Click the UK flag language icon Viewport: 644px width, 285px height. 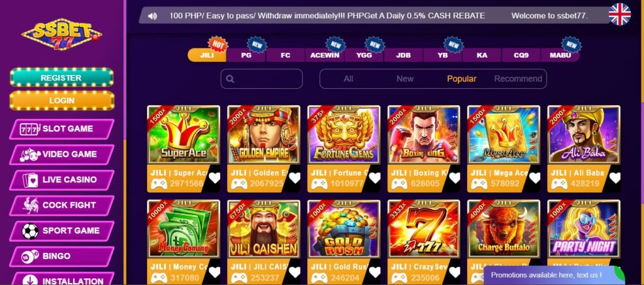619,14
